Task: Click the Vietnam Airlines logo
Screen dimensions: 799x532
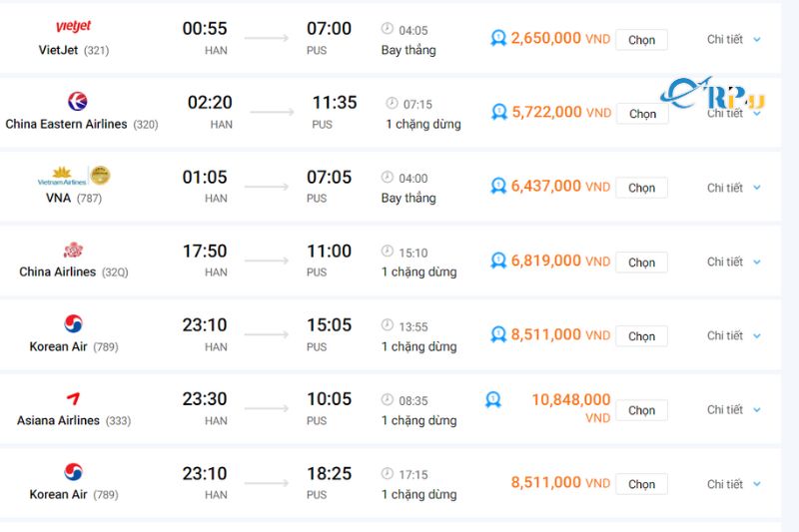Action: 74,176
